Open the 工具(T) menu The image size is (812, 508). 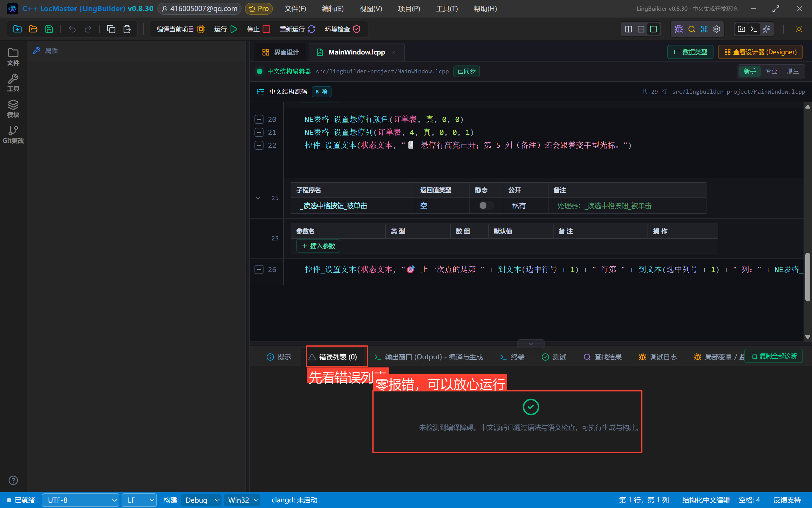[447, 9]
